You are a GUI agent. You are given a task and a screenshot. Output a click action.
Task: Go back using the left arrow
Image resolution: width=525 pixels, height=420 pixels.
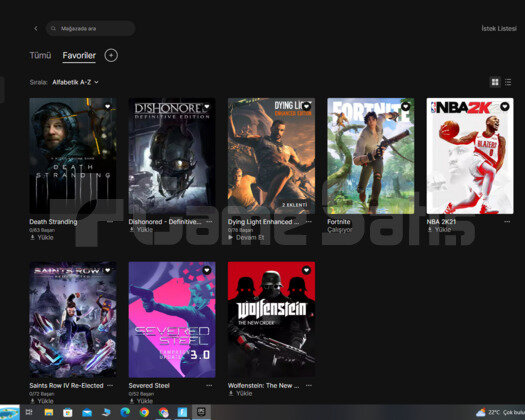[x=36, y=28]
